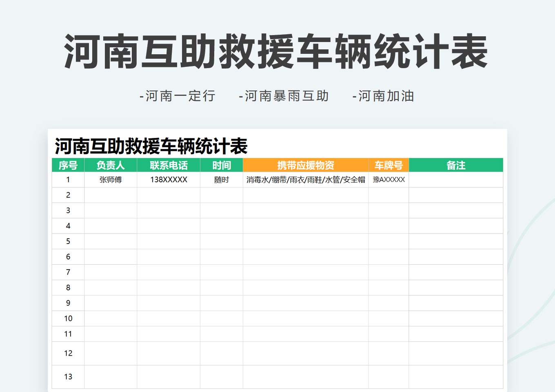
Task: Select the 携带应援物资 column header
Action: click(305, 165)
